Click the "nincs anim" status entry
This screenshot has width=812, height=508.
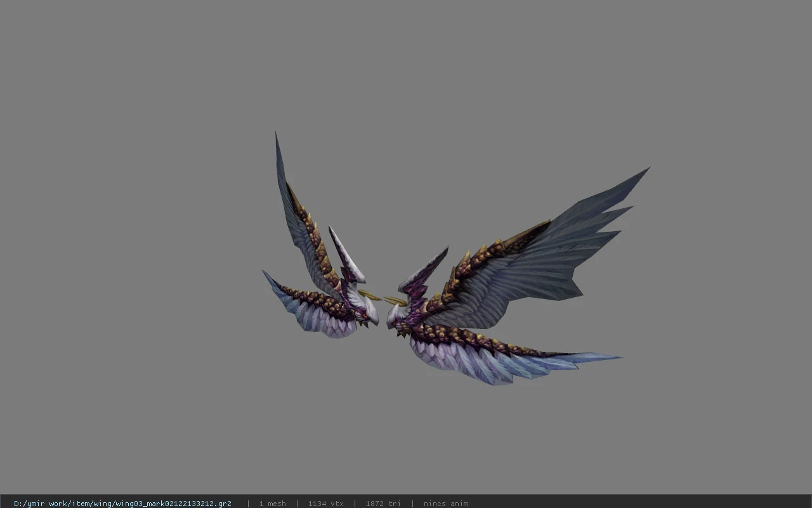tap(446, 504)
